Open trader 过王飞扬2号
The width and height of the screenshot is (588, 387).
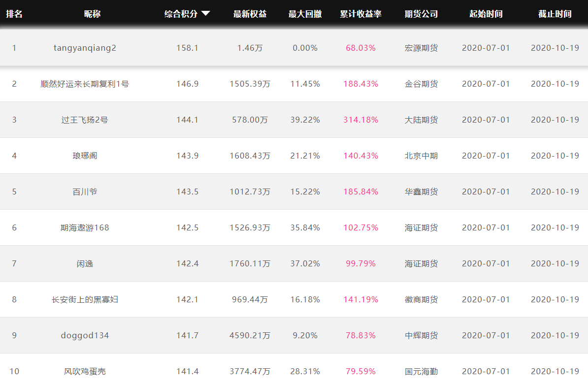point(85,120)
